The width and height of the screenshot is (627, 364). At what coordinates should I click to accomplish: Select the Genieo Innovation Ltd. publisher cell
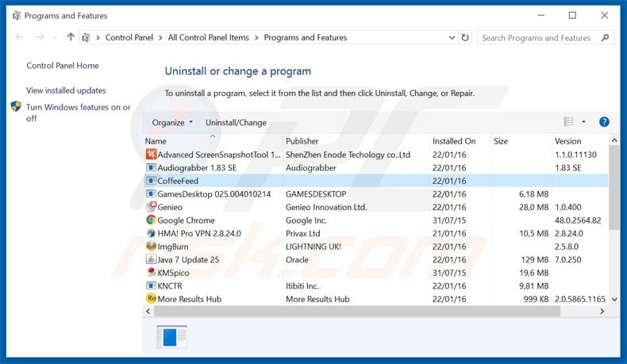326,207
